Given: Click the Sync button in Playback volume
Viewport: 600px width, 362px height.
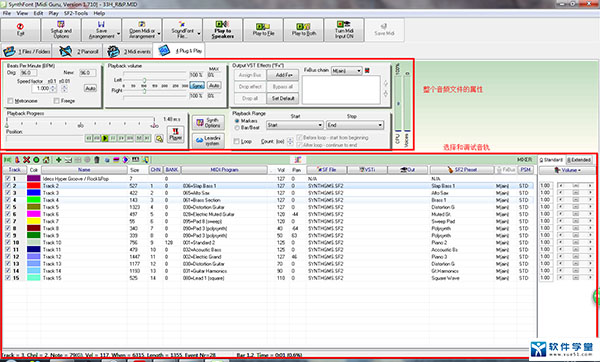Looking at the screenshot, I should (x=197, y=85).
